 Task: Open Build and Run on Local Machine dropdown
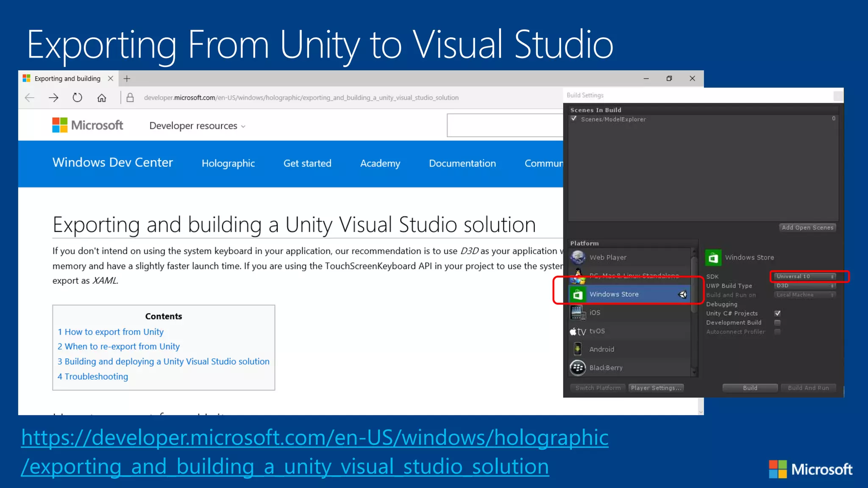point(805,295)
